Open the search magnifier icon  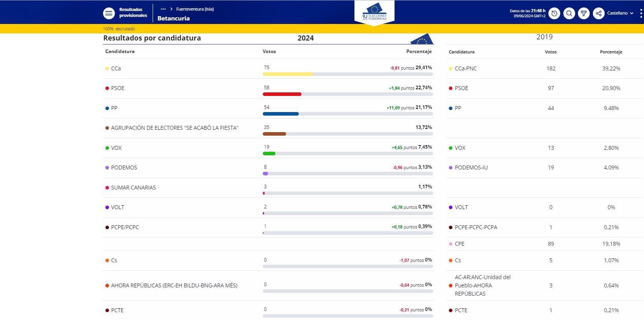(x=569, y=13)
